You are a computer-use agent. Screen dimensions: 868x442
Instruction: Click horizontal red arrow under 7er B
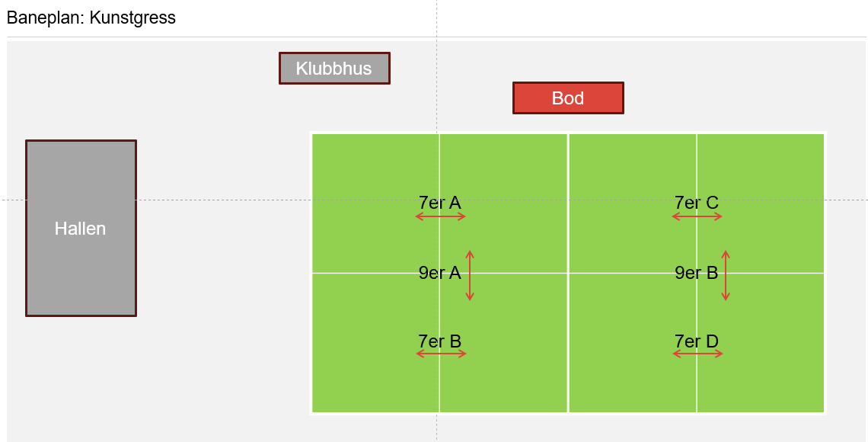click(441, 354)
